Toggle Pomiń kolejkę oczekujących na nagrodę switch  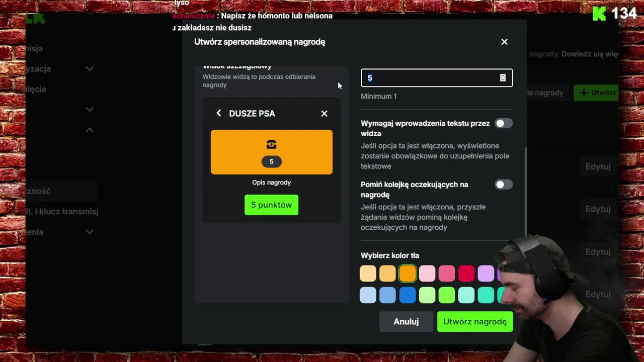pos(503,185)
